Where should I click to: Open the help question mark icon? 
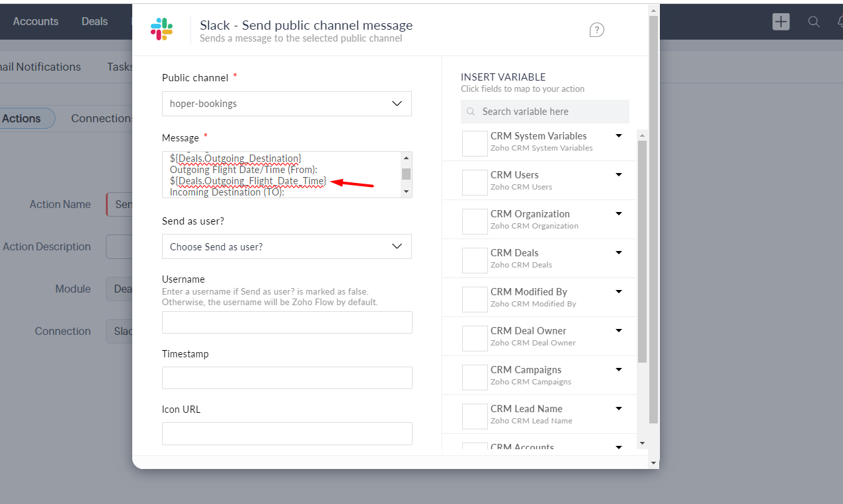[x=596, y=30]
